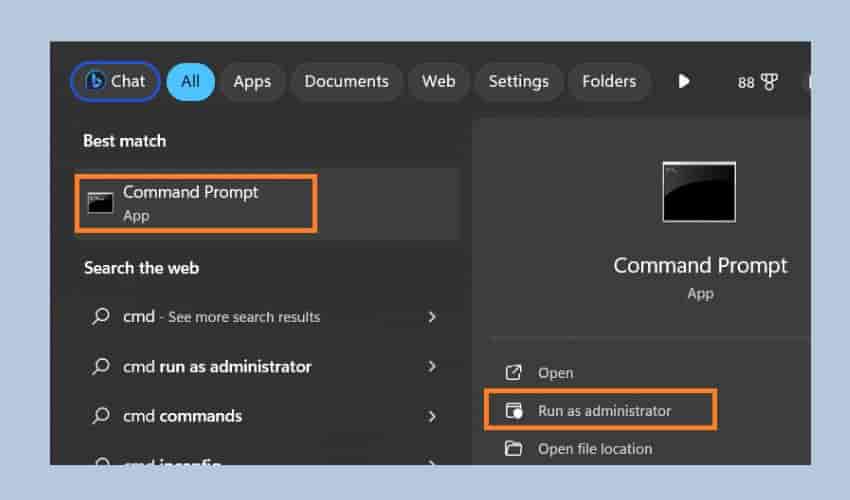Click the Open file location folder icon
The height and width of the screenshot is (500, 850).
pos(513,448)
